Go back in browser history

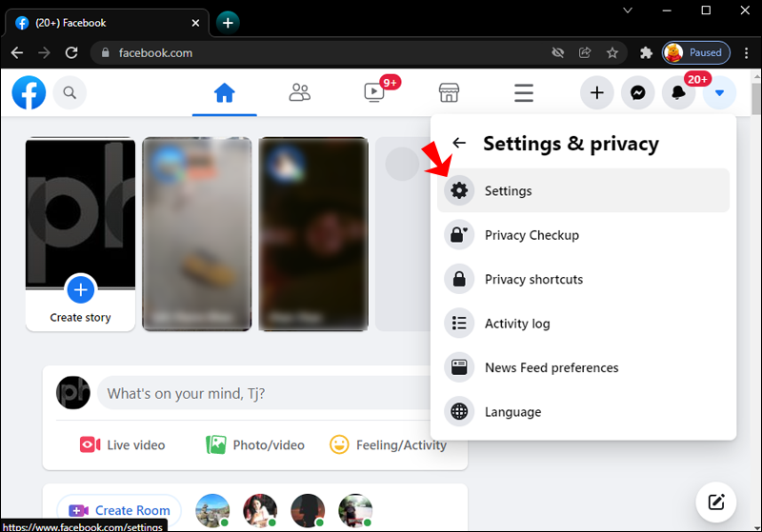point(17,52)
